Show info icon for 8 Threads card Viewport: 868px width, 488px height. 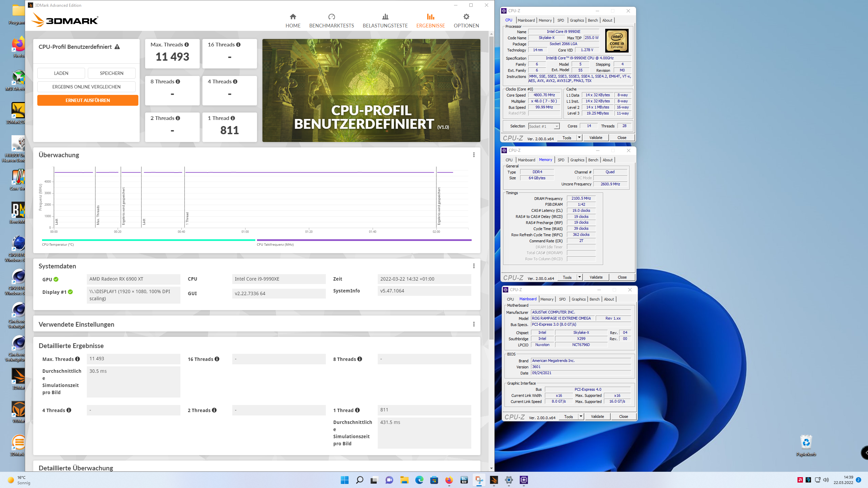coord(178,82)
